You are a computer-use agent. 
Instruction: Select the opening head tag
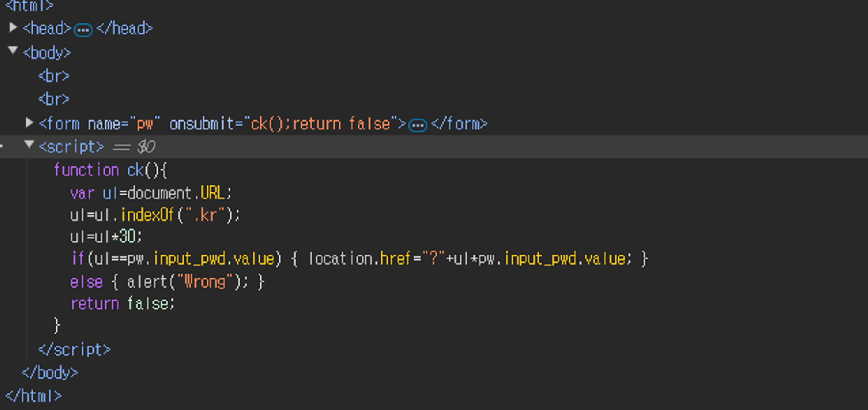pyautogui.click(x=47, y=29)
